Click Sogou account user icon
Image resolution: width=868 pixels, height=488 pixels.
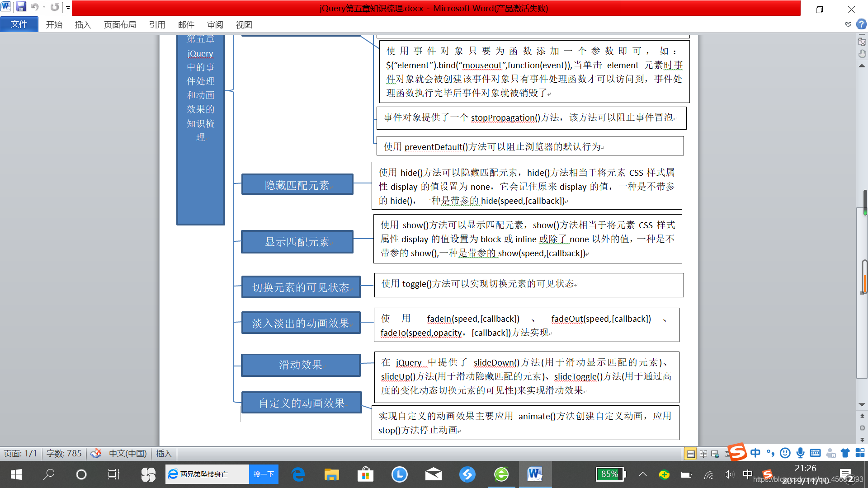click(x=830, y=453)
